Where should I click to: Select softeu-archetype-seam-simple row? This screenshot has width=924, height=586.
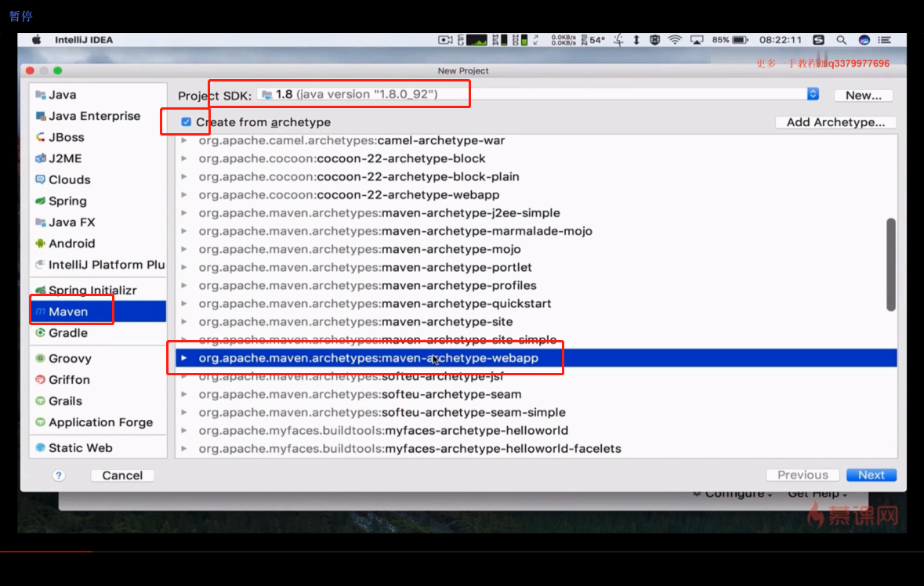point(536,412)
